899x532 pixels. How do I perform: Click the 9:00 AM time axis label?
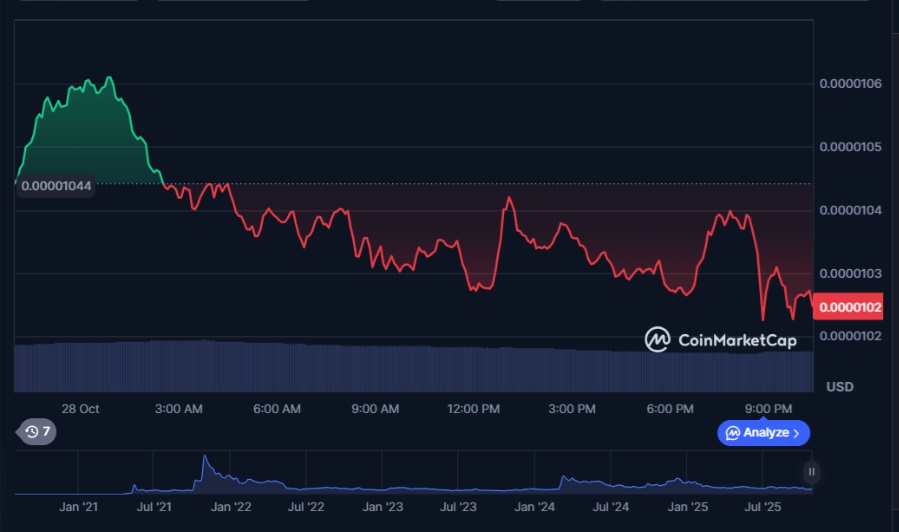[x=375, y=409]
